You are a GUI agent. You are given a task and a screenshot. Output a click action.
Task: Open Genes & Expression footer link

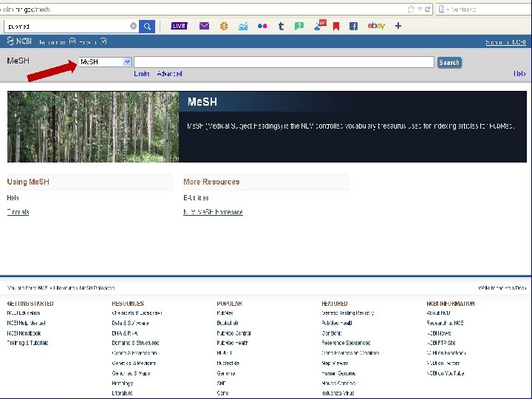134,353
